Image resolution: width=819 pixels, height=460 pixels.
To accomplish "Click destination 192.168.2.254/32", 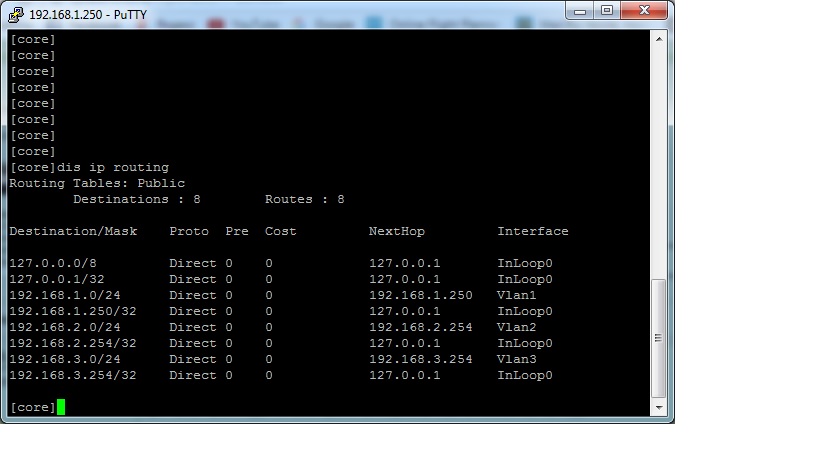I will tap(73, 344).
